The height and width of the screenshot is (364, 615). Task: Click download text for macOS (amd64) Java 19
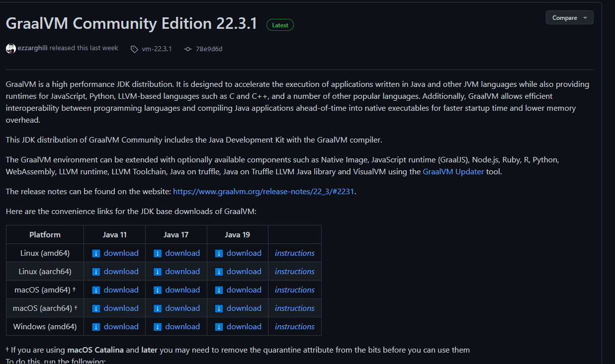(x=244, y=290)
